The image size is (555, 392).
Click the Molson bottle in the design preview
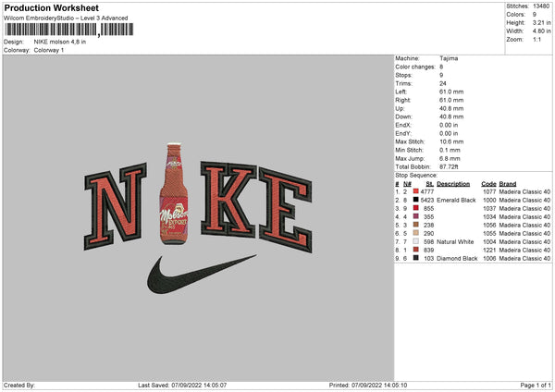coord(174,194)
